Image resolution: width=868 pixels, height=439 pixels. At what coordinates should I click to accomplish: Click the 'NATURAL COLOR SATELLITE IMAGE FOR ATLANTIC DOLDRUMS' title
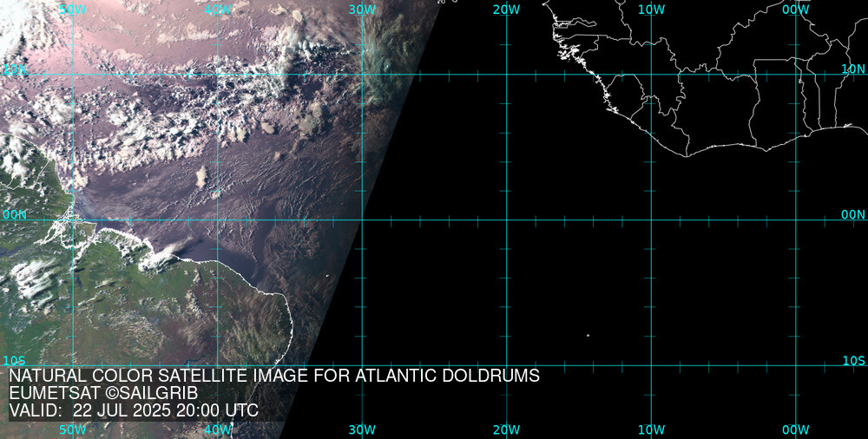point(274,376)
